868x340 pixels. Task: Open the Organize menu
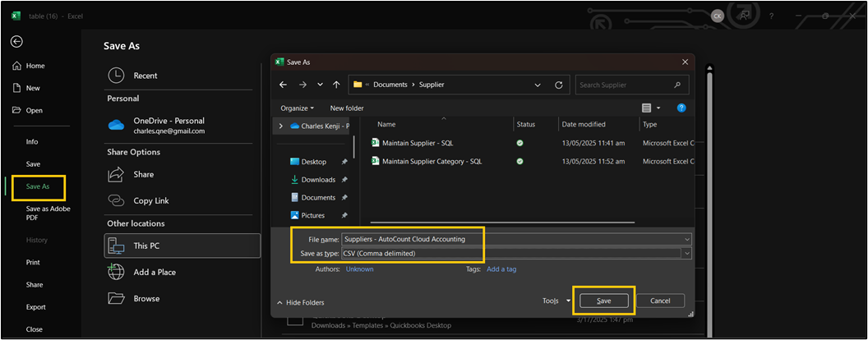[297, 108]
